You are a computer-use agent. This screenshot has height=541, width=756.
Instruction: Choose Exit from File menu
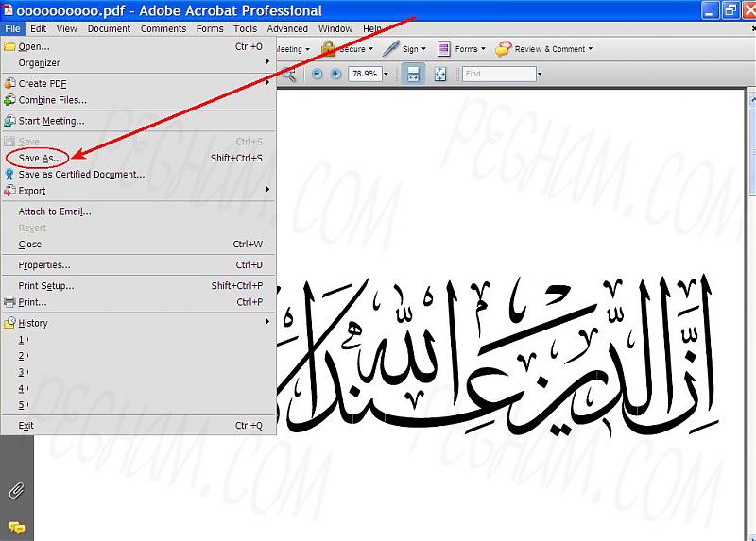138,426
